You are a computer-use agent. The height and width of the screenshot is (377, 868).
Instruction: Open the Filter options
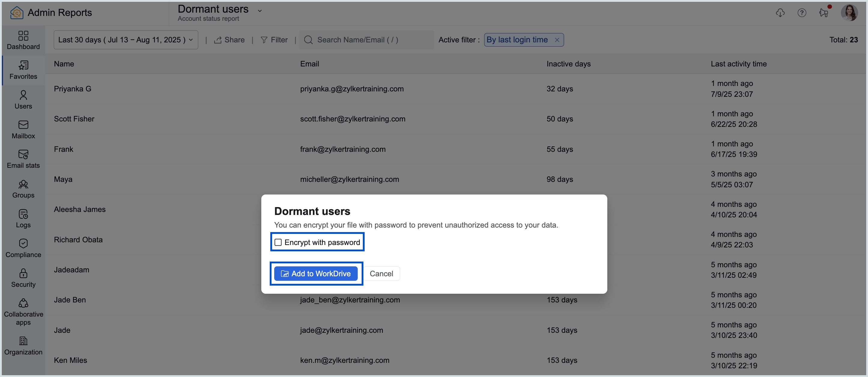click(274, 40)
